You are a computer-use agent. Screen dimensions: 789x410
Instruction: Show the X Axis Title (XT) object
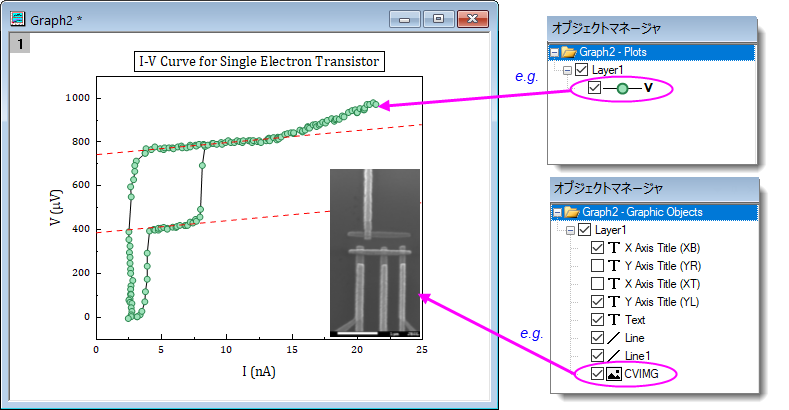coord(597,284)
